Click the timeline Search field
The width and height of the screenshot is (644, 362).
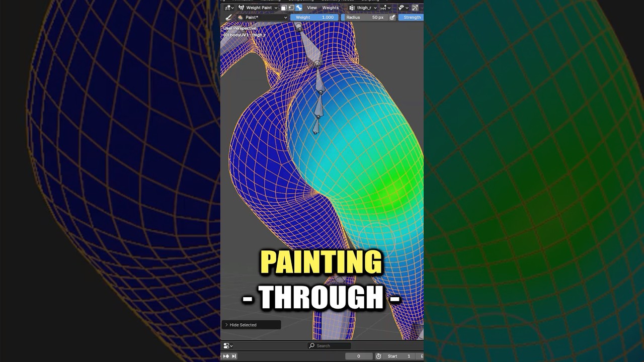[x=330, y=345]
